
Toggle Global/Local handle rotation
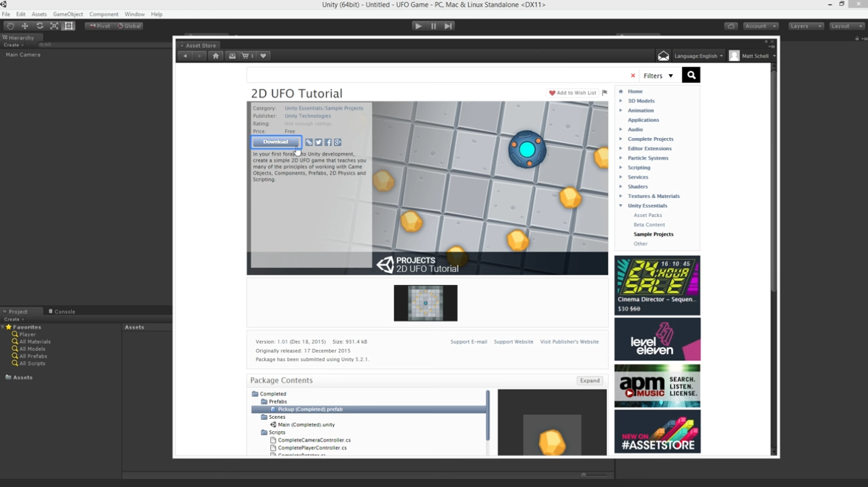tap(129, 26)
